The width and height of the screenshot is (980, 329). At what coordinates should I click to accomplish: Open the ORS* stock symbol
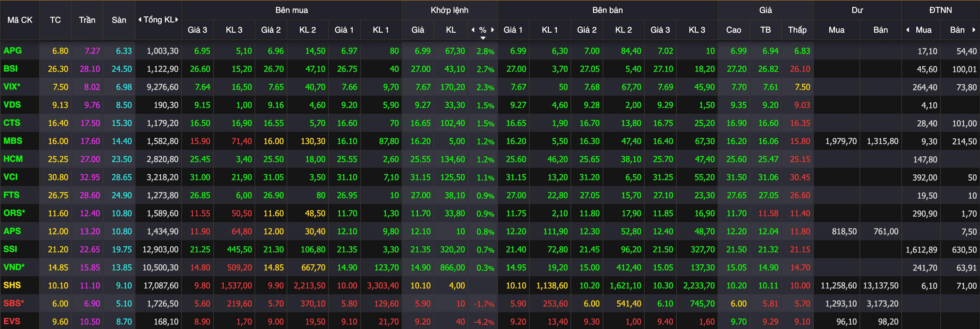point(14,213)
